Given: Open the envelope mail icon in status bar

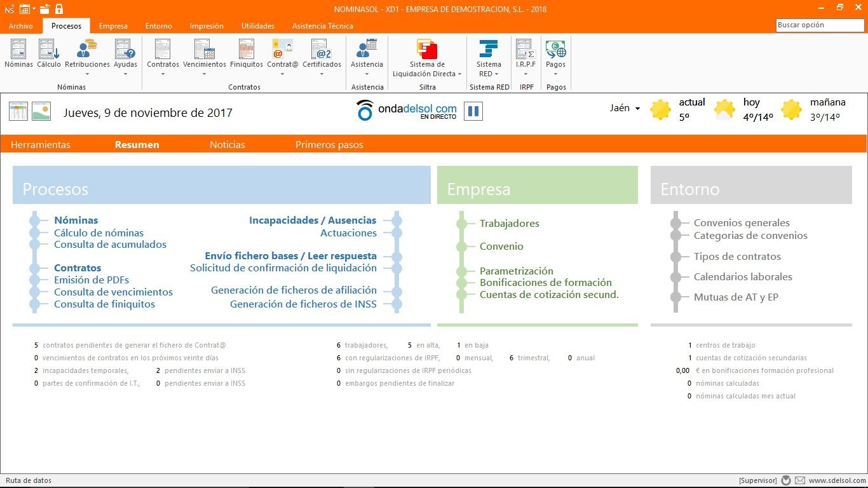Looking at the screenshot, I should (x=800, y=480).
